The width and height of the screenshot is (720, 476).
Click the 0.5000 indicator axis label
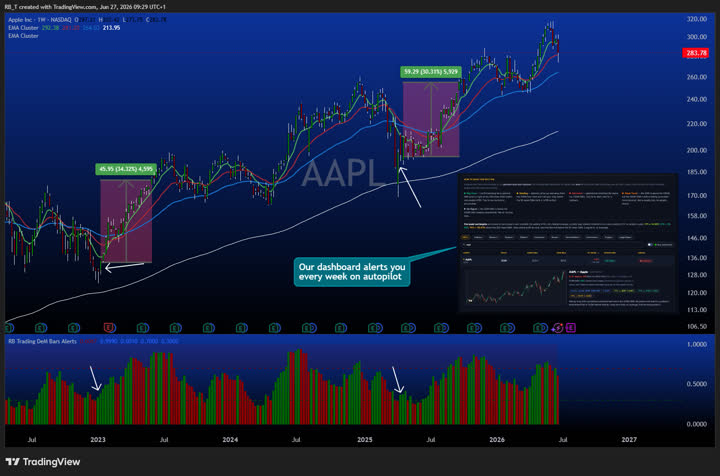pos(697,384)
